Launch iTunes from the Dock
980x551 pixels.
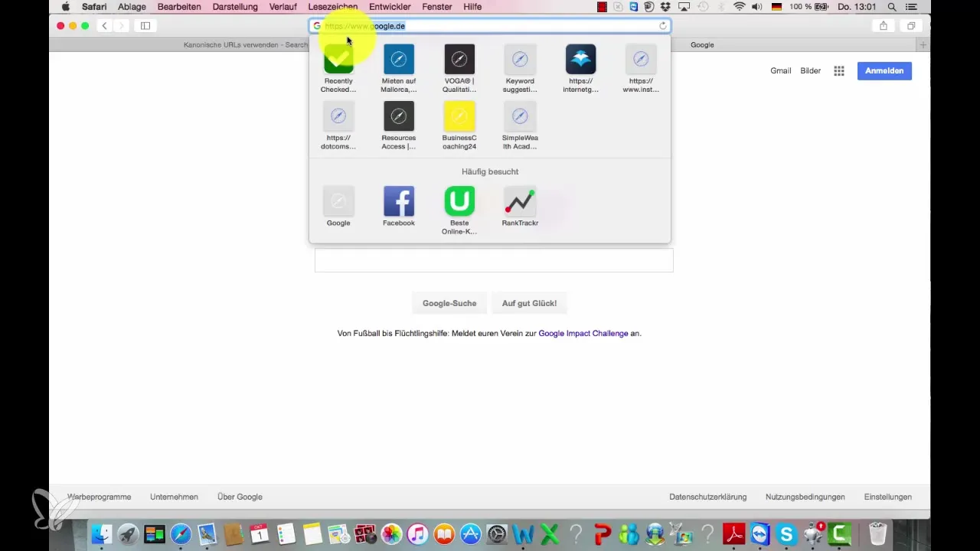(418, 533)
